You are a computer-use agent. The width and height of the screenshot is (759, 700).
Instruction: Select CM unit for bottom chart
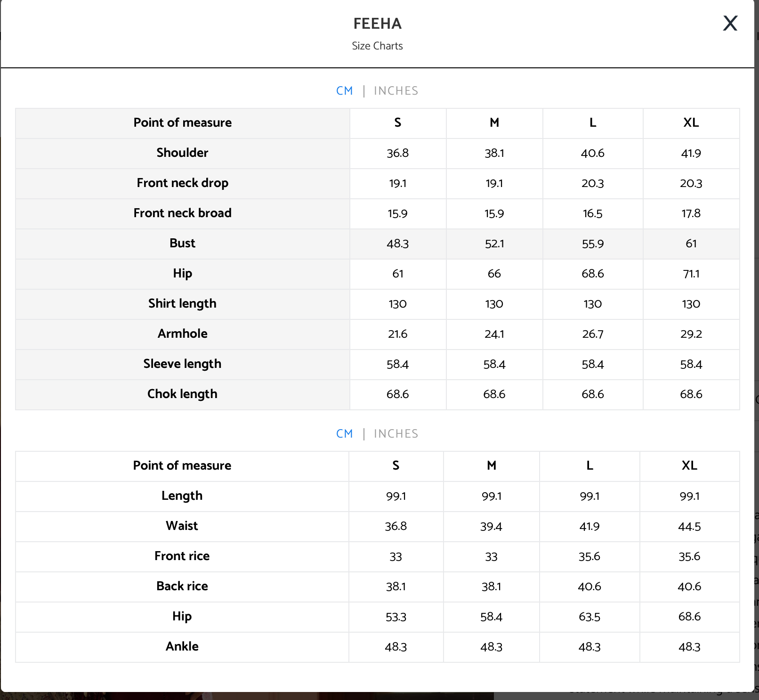click(345, 434)
